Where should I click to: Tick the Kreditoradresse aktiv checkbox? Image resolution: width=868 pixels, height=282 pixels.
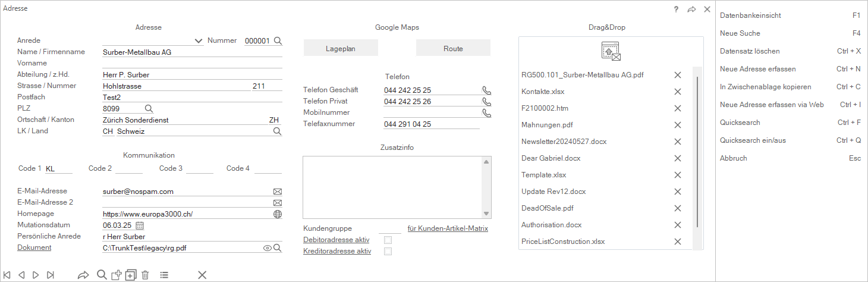pos(388,252)
